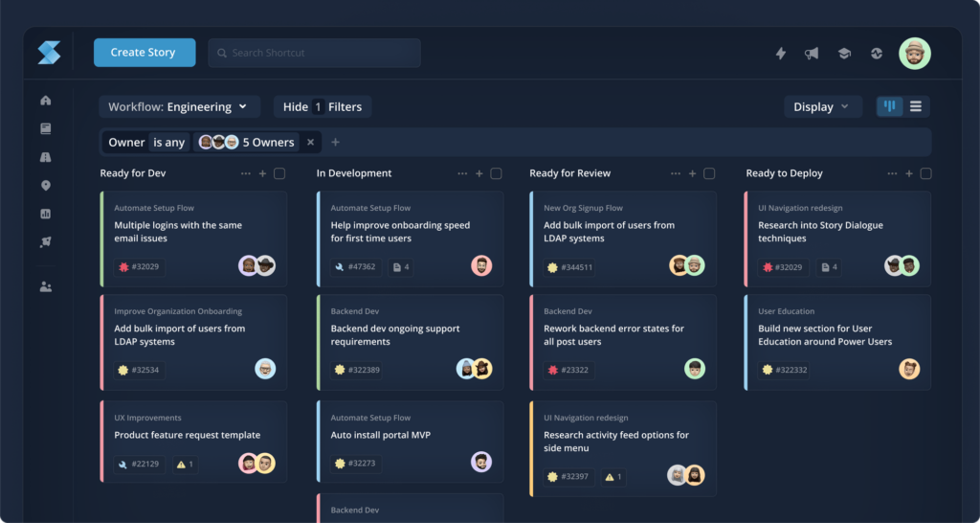Expand the Display dropdown
The image size is (980, 523).
tap(823, 107)
